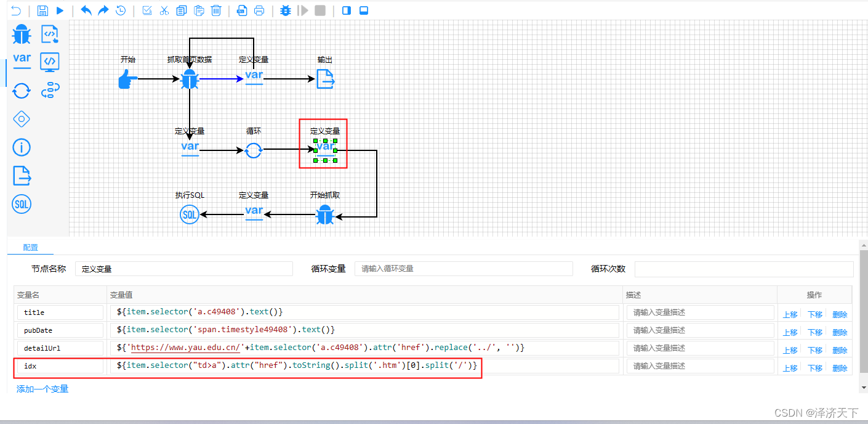Click the description field in the idx row
The height and width of the screenshot is (424, 868).
[701, 366]
